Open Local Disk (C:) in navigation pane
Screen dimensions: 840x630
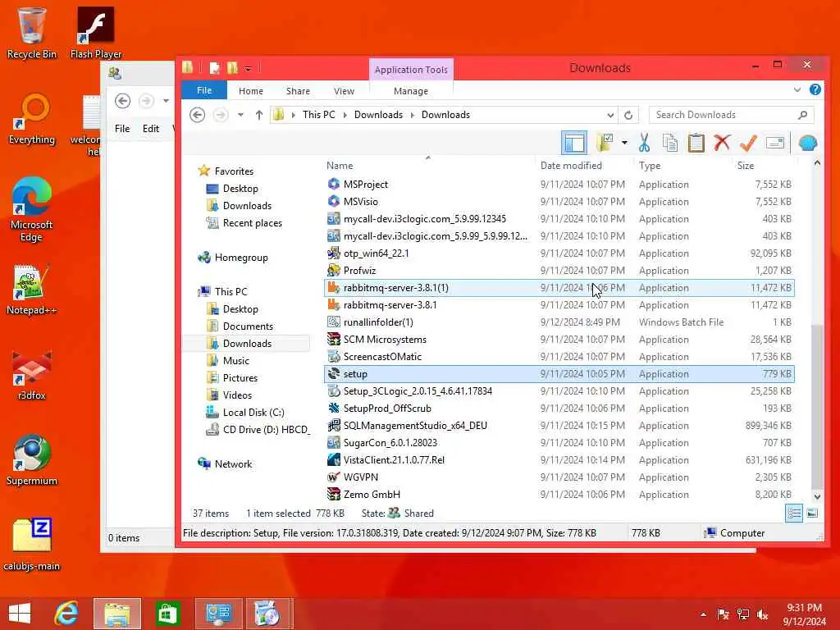coord(253,413)
